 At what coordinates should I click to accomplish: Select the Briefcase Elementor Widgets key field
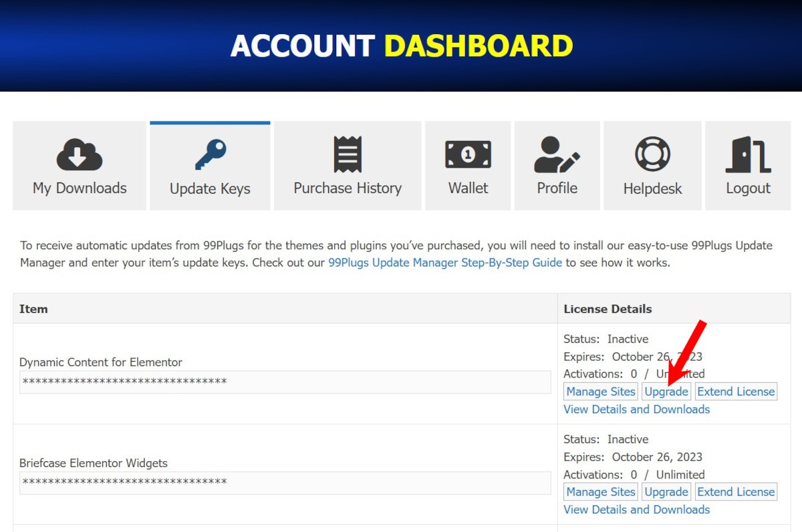pyautogui.click(x=285, y=483)
